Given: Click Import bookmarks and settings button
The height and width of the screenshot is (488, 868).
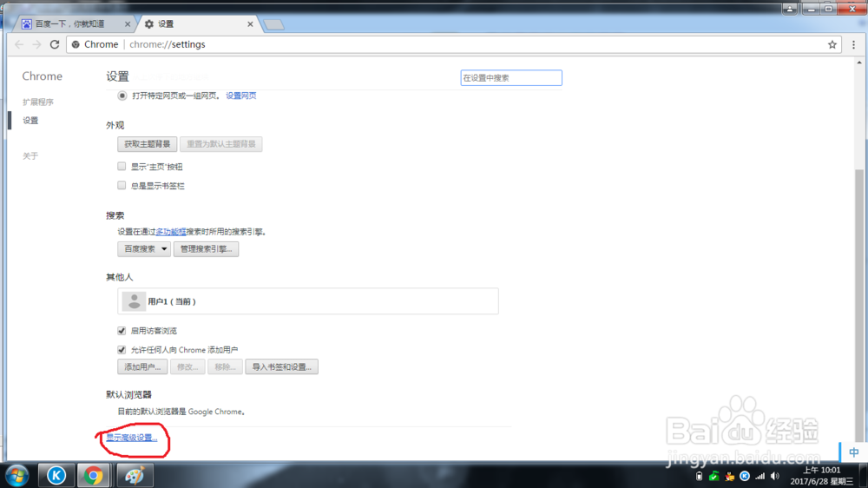Looking at the screenshot, I should (282, 366).
